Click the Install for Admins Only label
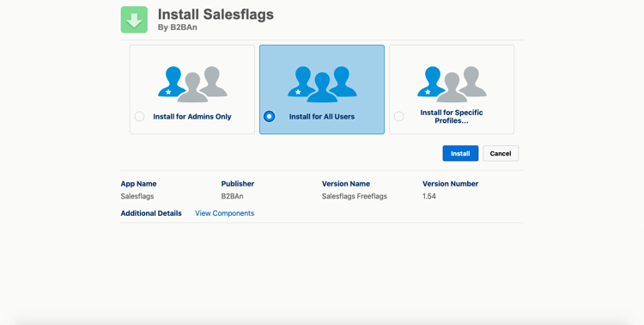644x325 pixels. [192, 116]
